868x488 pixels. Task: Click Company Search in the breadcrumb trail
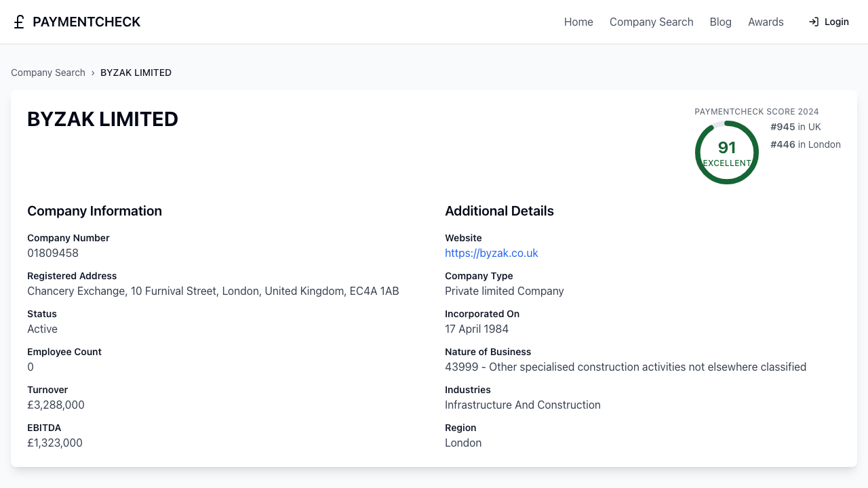pos(47,73)
